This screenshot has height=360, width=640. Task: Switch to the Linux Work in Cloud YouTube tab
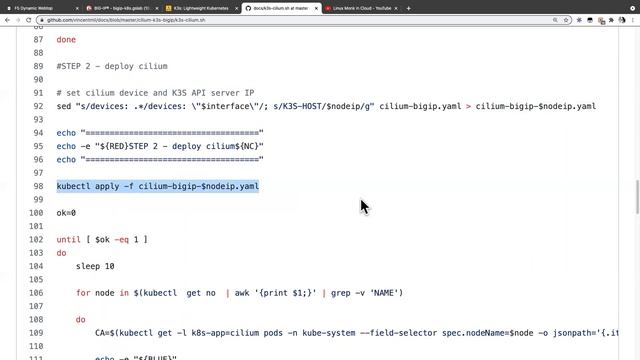361,8
